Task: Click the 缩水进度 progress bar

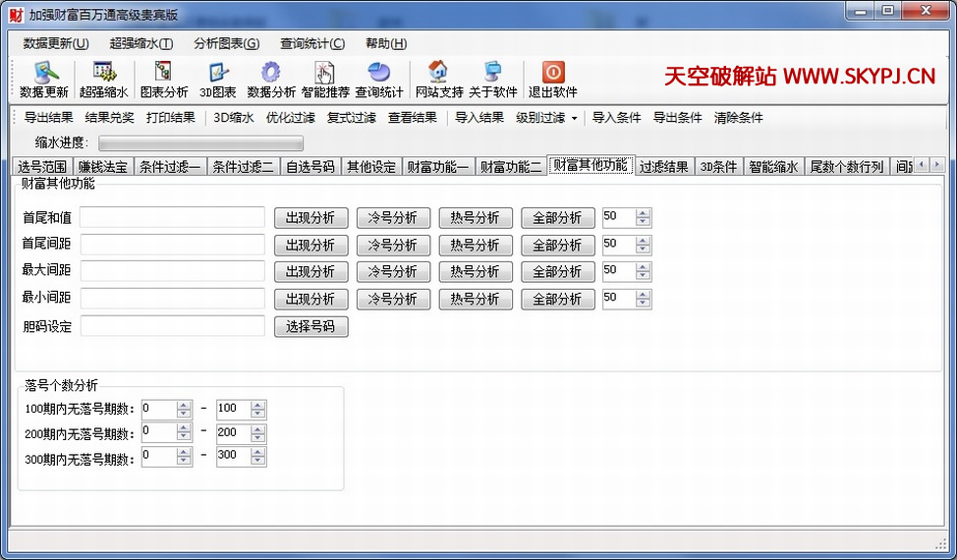Action: 200,143
